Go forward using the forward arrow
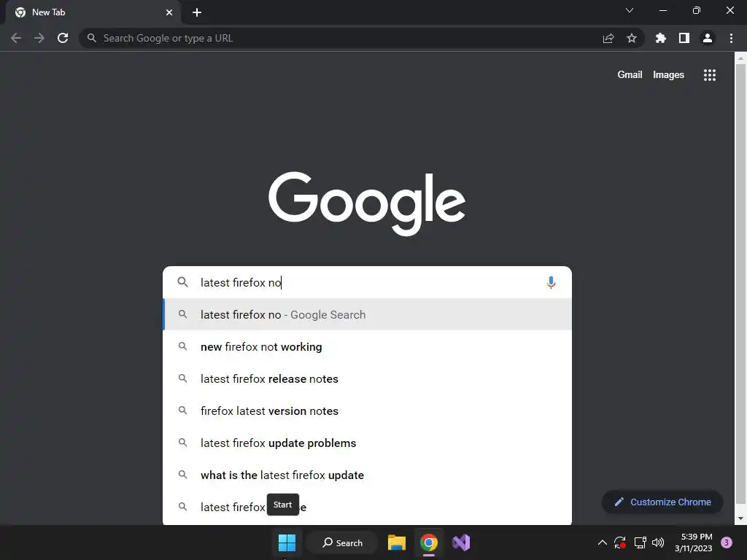The height and width of the screenshot is (560, 747). pos(39,38)
